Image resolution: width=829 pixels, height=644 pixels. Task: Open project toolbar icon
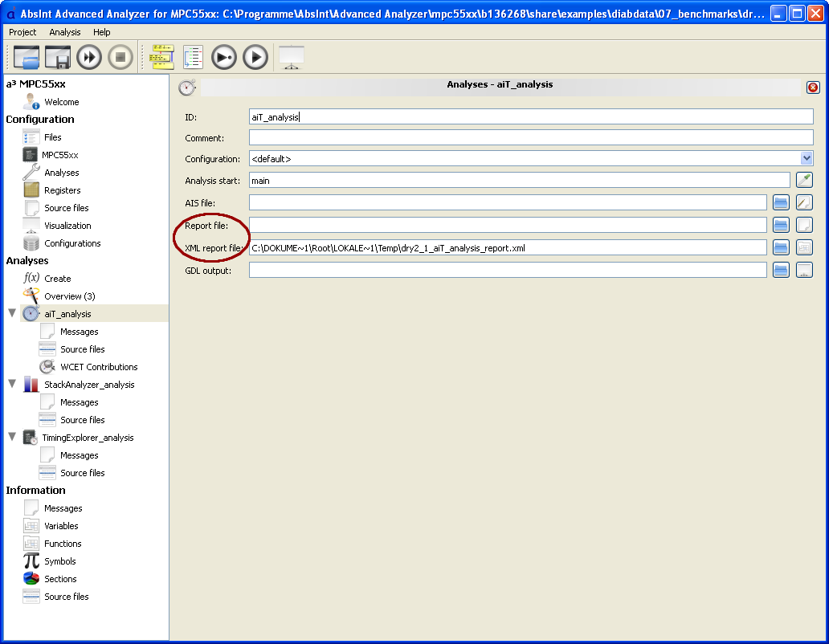click(26, 56)
